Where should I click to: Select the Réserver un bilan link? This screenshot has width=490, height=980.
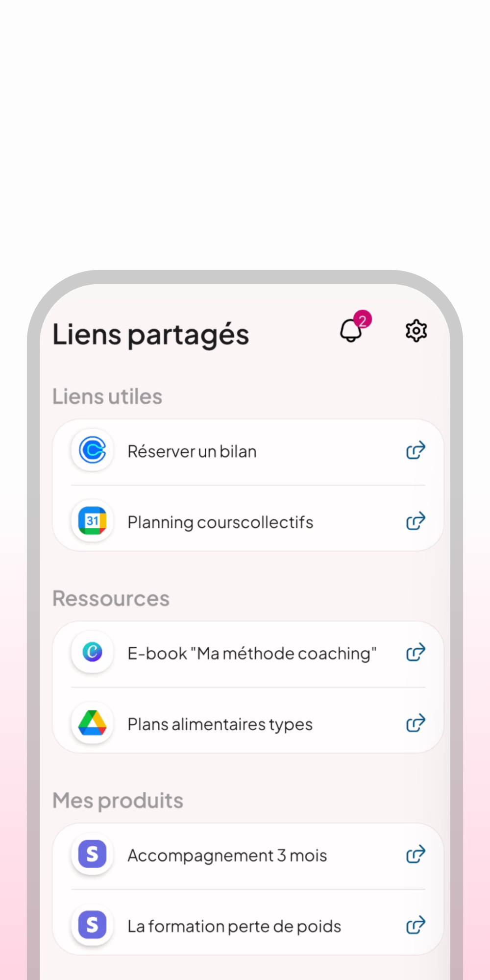pos(248,450)
